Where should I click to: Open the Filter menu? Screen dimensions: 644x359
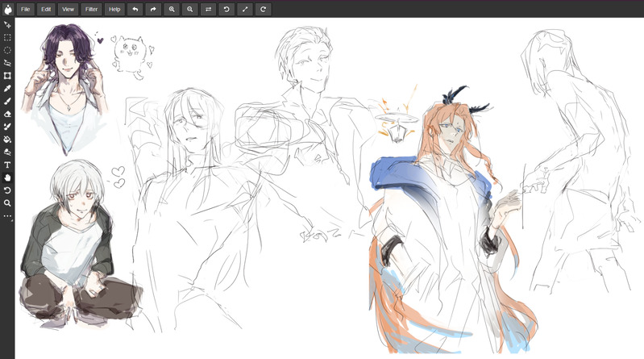91,9
